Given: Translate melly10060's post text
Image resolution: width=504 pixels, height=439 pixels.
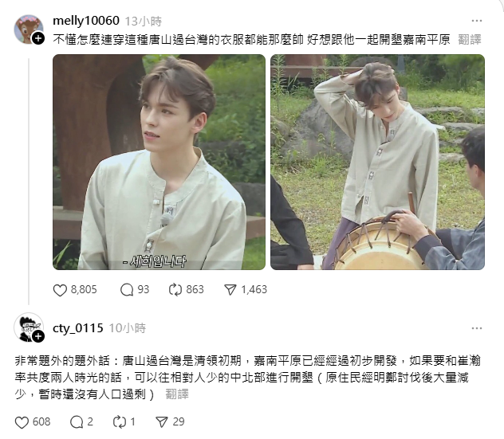Looking at the screenshot, I should (x=470, y=40).
